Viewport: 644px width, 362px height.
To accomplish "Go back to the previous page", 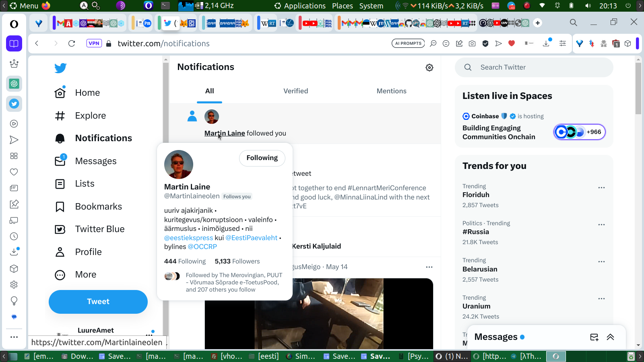I will tap(37, 43).
